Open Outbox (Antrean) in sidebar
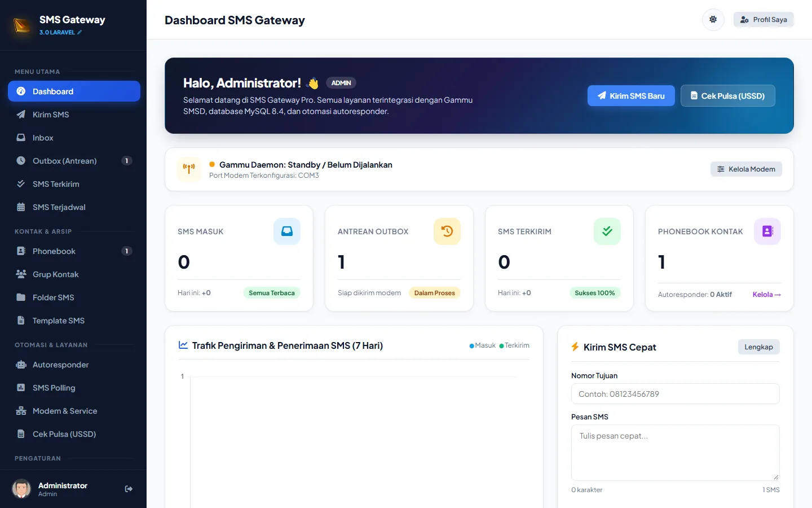Screen dimensions: 812x508 (74, 161)
